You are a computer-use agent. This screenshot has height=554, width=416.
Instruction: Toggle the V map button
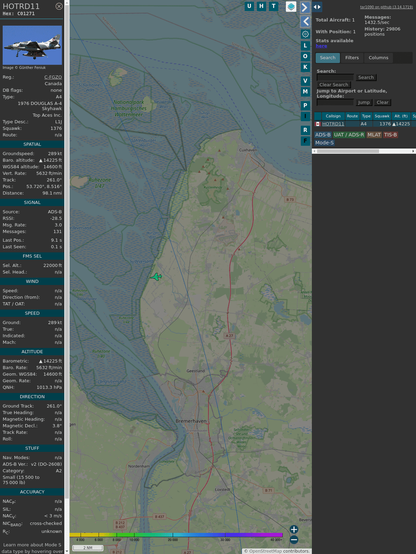point(305,81)
